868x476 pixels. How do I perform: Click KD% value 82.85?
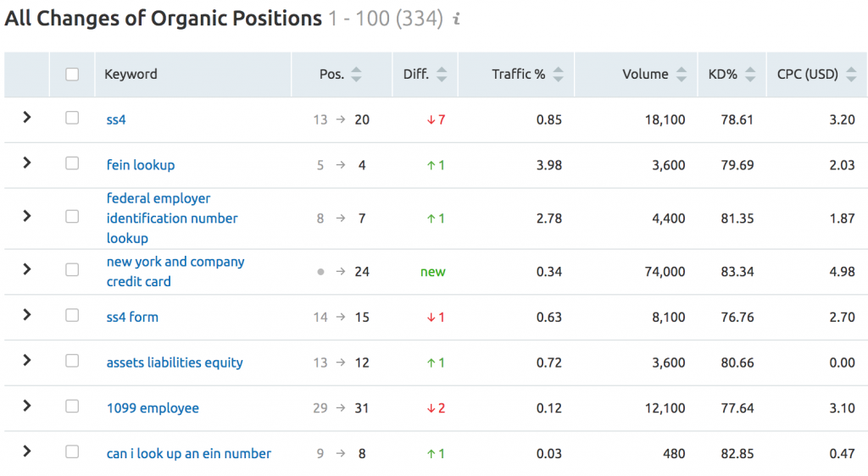pyautogui.click(x=737, y=454)
